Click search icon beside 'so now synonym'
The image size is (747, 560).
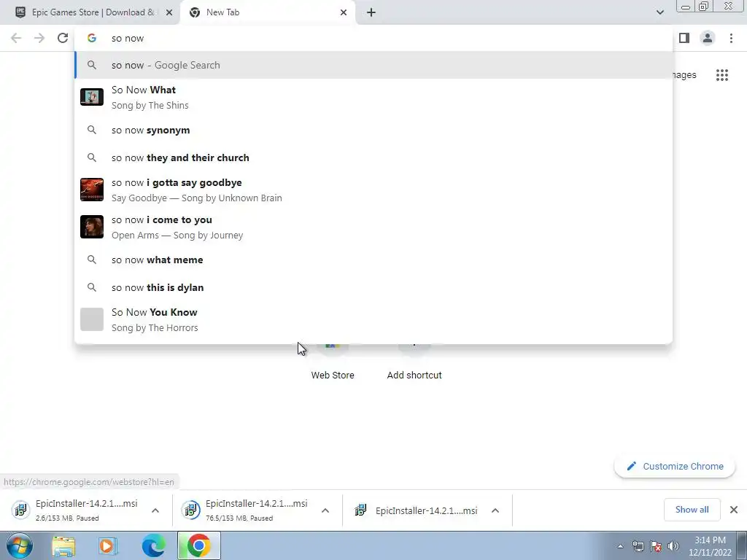point(91,130)
